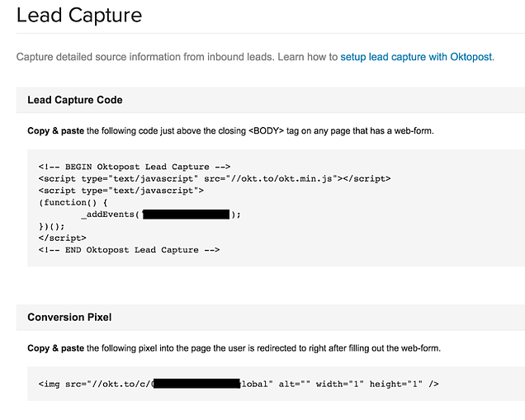Image resolution: width=525 pixels, height=420 pixels.
Task: Click the BEGIN Oktopost Lead Capture comment line
Action: [135, 167]
